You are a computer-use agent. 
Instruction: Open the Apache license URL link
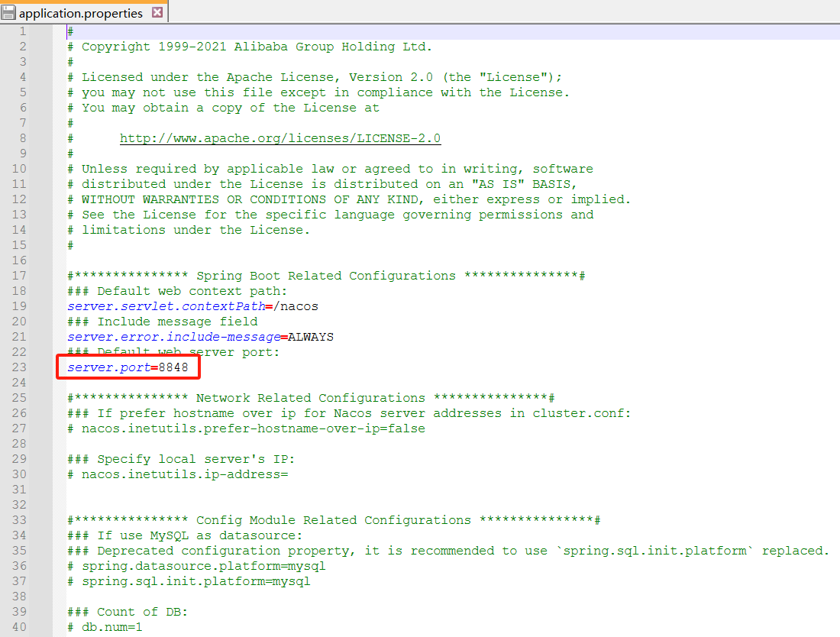278,137
